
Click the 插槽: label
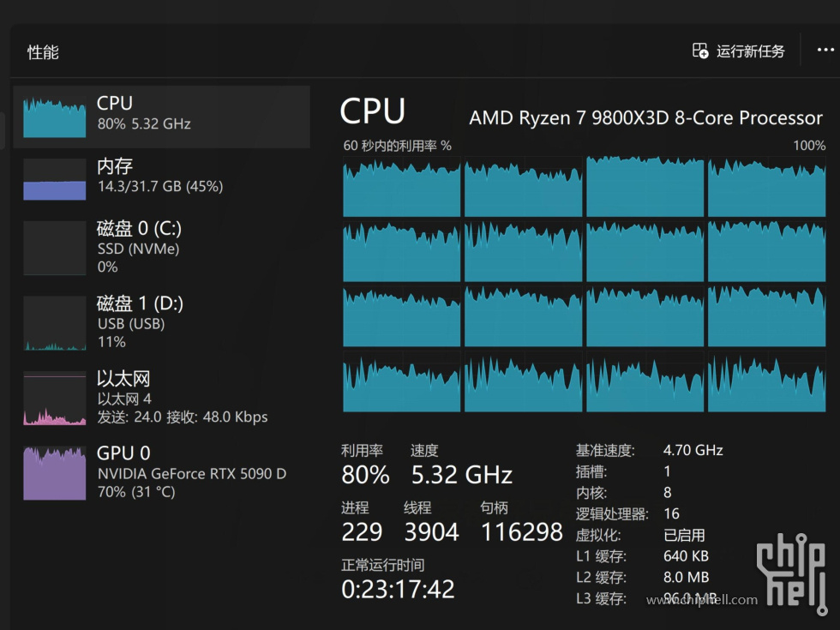[x=591, y=472]
